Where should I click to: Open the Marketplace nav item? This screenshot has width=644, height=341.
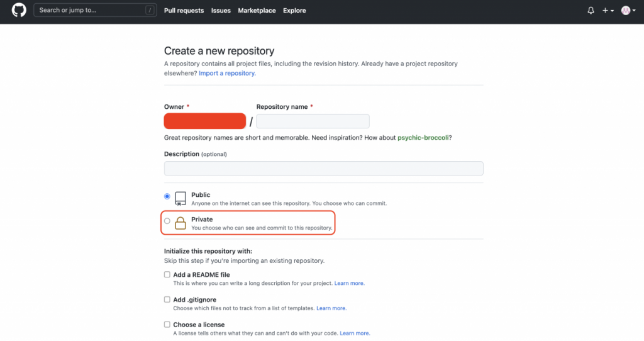click(257, 11)
